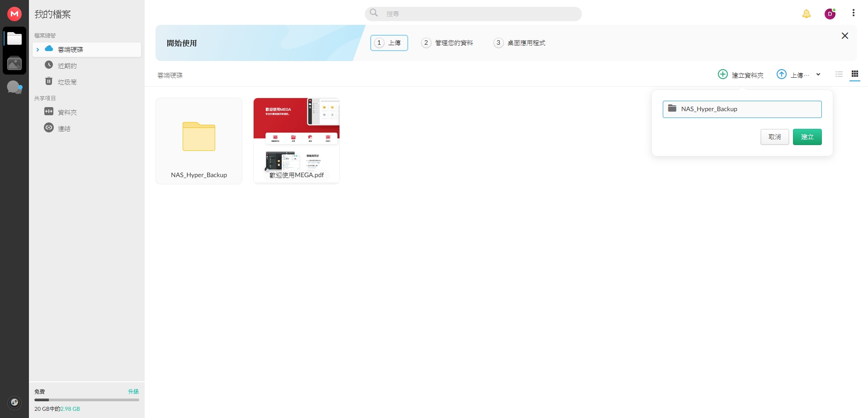Screen dimensions: 868x418
Task: Click the 2.98 GB storage text
Action: (x=70, y=409)
